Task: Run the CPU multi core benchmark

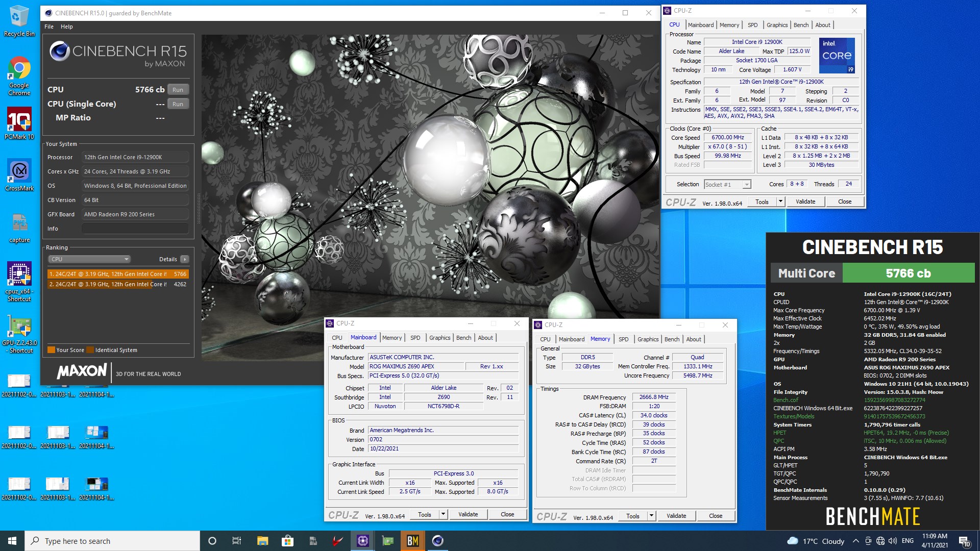Action: tap(178, 89)
